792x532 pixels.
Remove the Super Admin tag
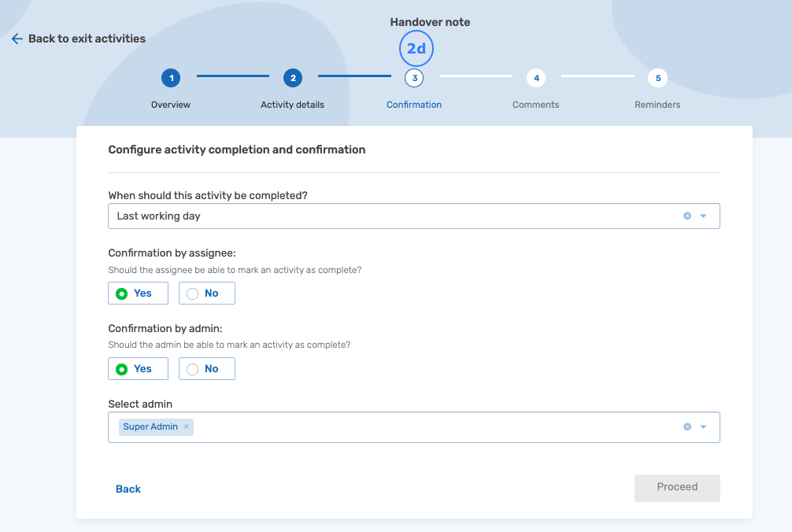click(x=187, y=427)
